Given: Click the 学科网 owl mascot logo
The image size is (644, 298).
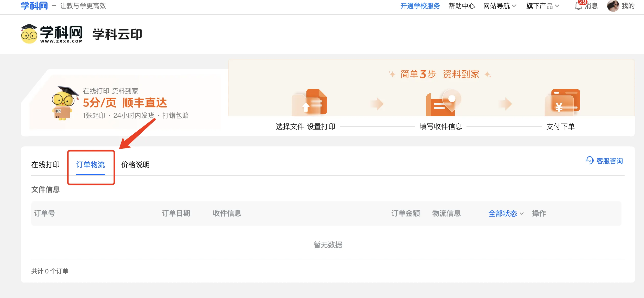Looking at the screenshot, I should [29, 34].
